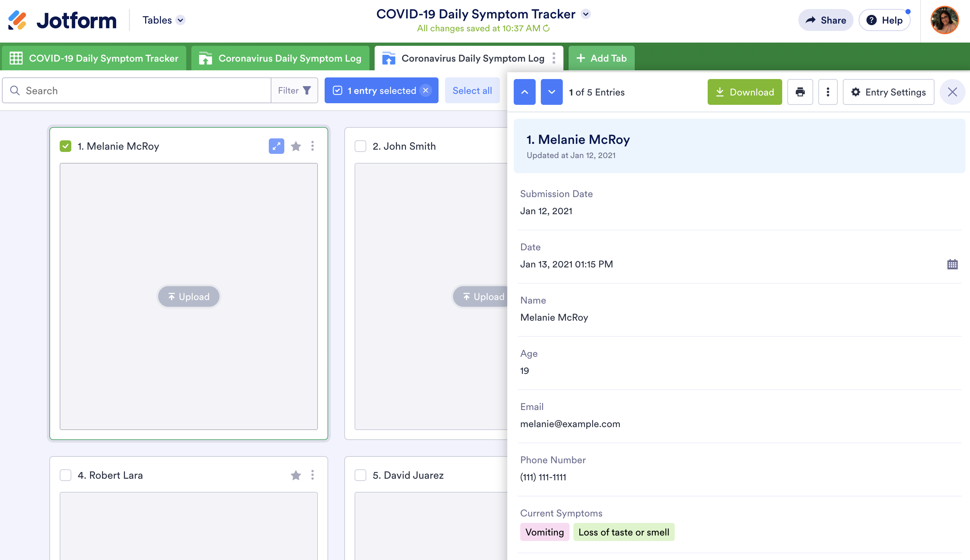
Task: Click the Filter funnel icon
Action: point(307,90)
